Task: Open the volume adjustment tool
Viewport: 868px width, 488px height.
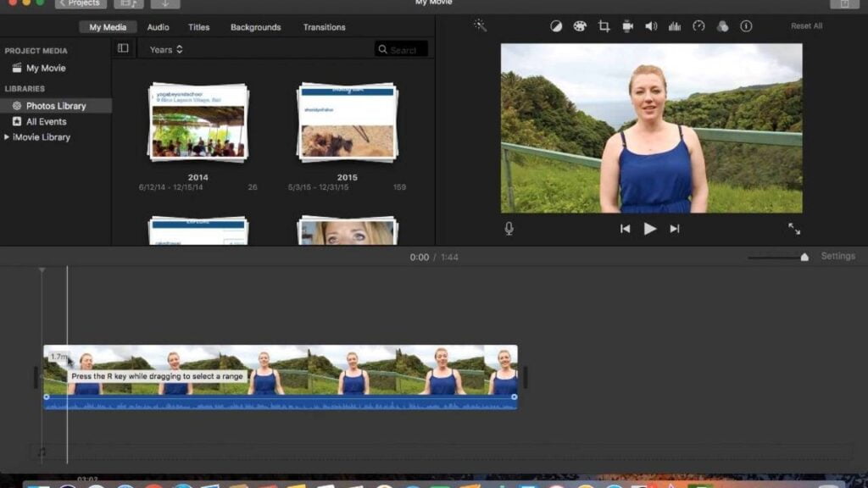Action: pyautogui.click(x=651, y=26)
